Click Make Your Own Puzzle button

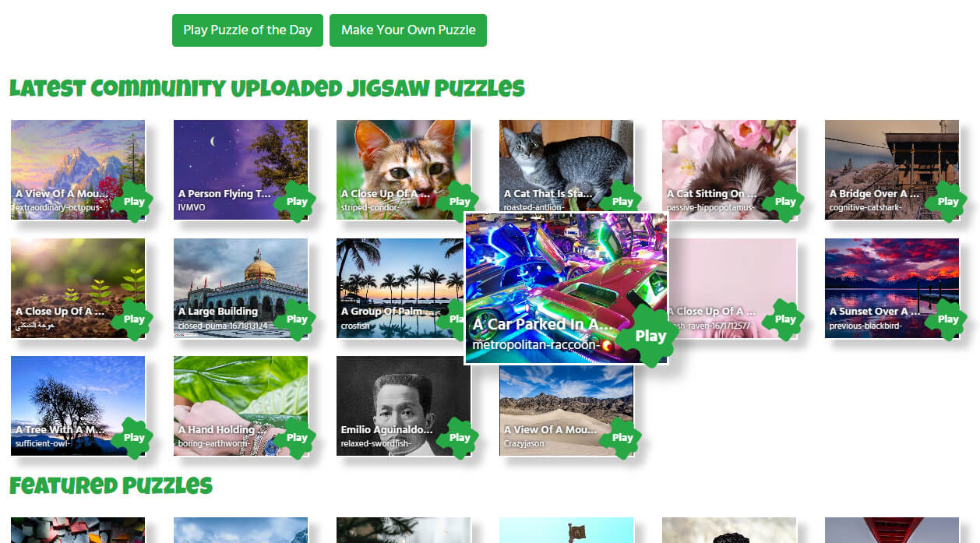pos(408,30)
